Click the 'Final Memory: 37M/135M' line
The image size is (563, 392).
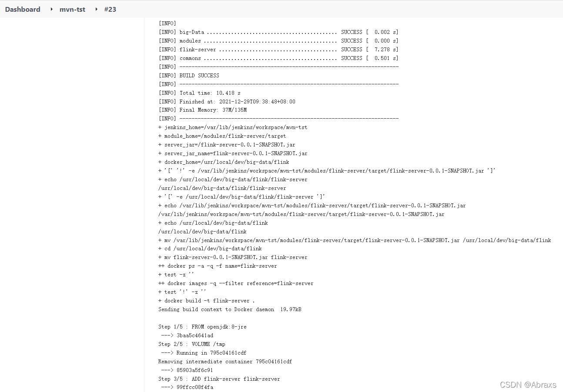(x=202, y=110)
